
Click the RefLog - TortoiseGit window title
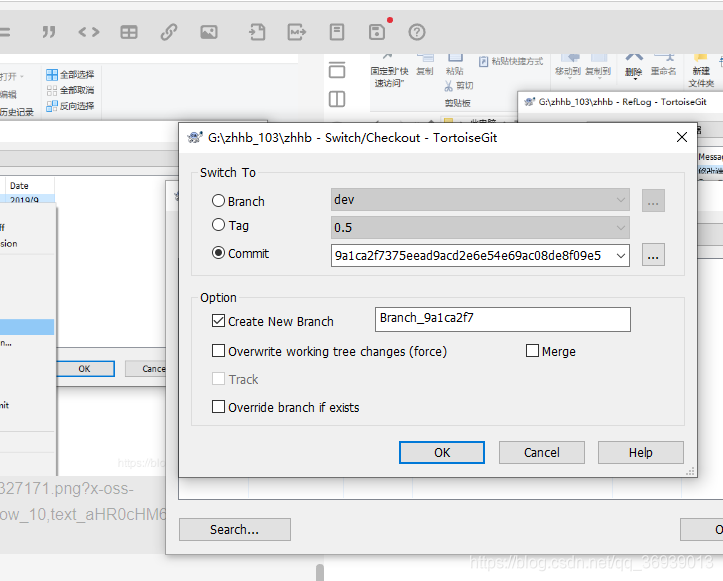tap(622, 102)
